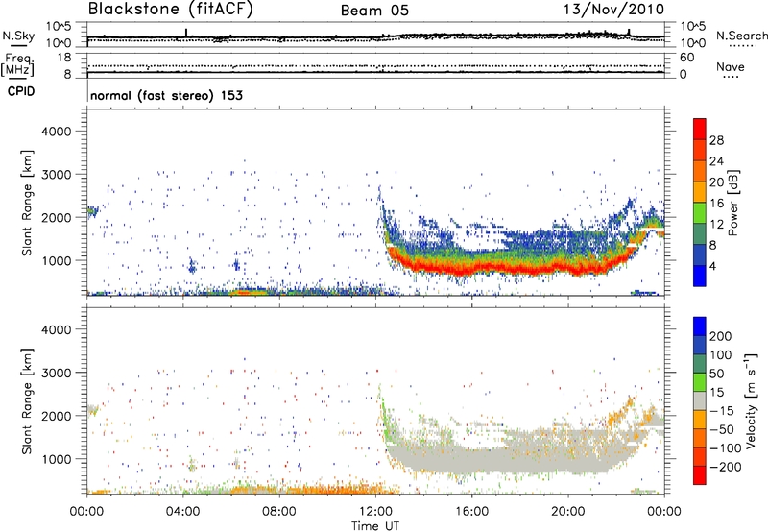Screen dimensions: 768x532
Task: Click the orange near-range echoes in velocity panel
Action: click(x=314, y=489)
